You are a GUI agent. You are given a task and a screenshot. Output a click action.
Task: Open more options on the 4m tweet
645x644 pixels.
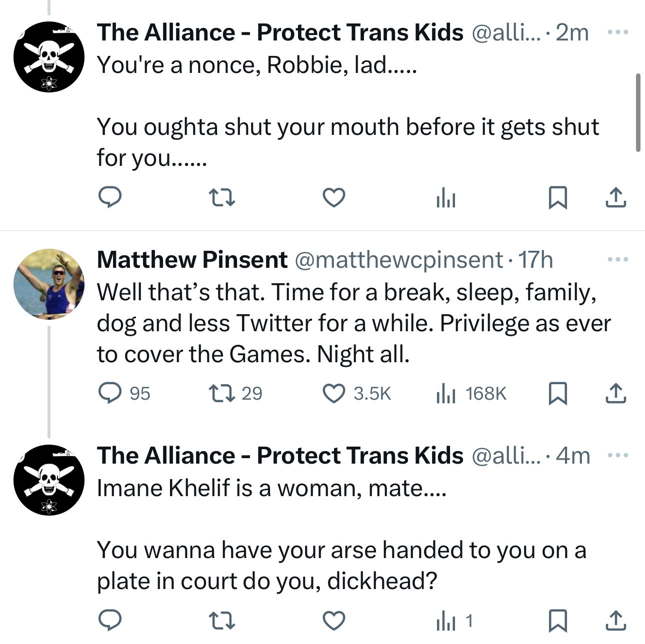(x=617, y=456)
